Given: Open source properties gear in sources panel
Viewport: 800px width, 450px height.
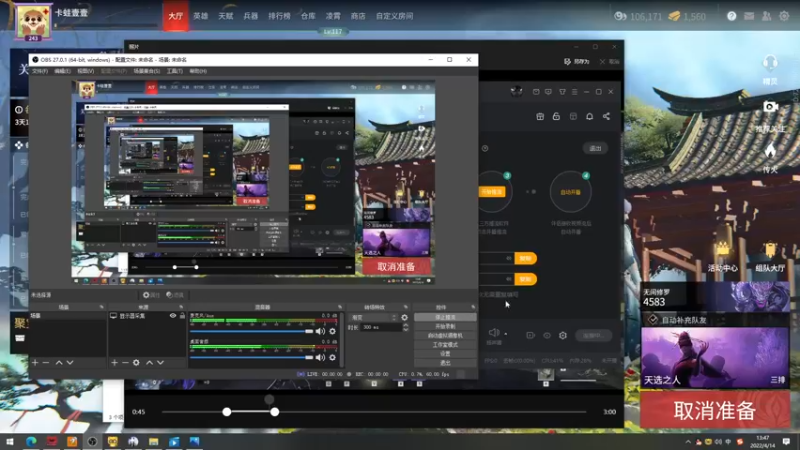Looking at the screenshot, I should point(136,362).
